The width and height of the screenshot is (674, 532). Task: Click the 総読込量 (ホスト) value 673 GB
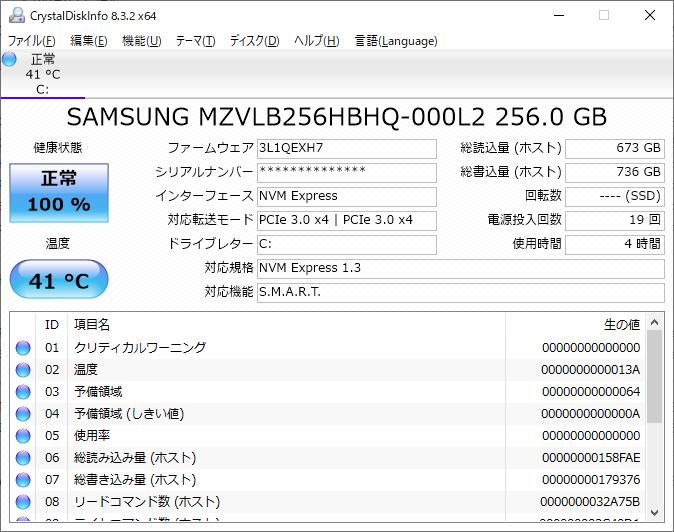pyautogui.click(x=615, y=149)
